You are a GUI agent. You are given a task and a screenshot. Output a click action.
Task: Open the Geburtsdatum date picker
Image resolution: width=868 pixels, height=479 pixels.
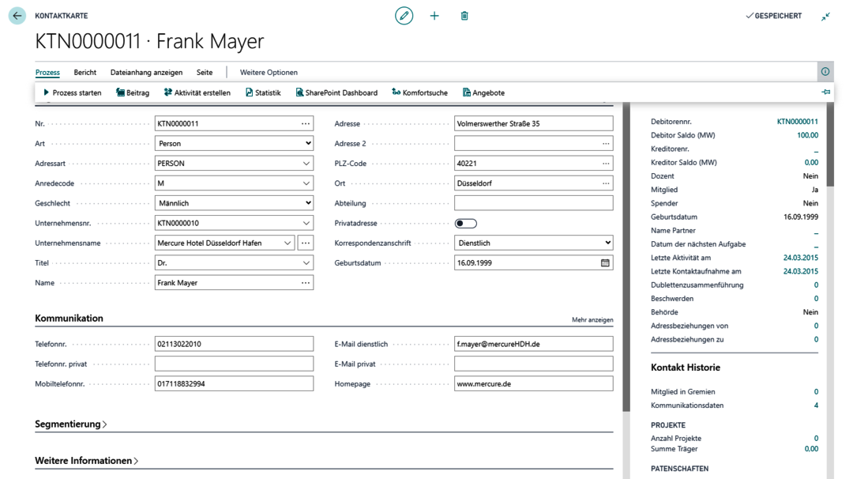605,262
